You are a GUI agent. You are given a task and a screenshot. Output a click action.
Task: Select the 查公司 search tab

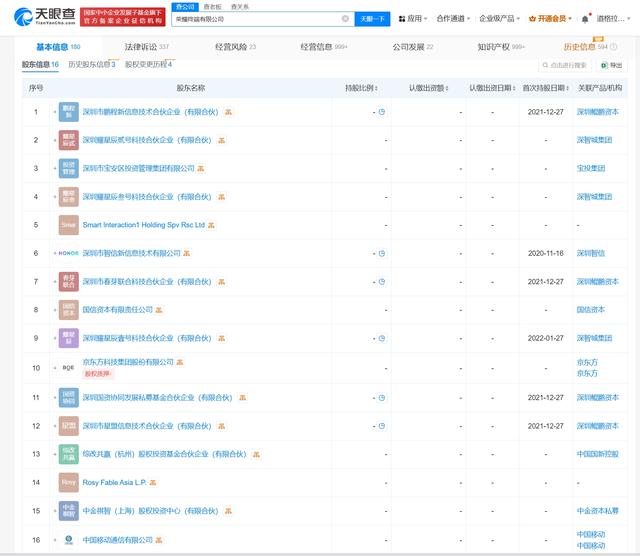[x=185, y=7]
